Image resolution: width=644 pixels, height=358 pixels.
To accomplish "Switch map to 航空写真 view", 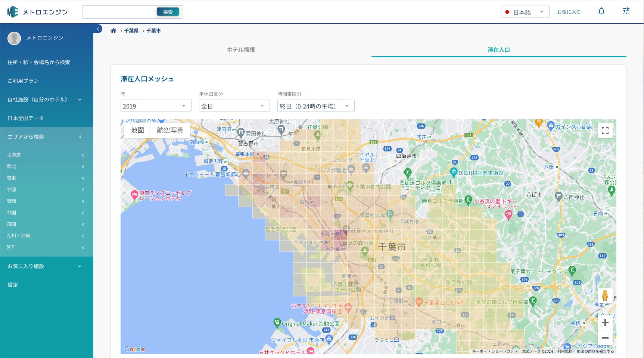I will [170, 130].
